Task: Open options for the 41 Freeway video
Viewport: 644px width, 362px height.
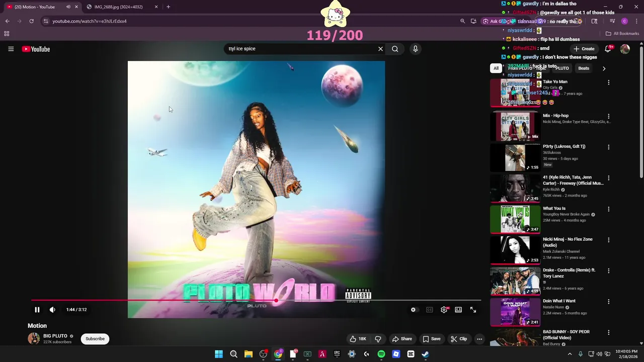Action: click(x=608, y=178)
